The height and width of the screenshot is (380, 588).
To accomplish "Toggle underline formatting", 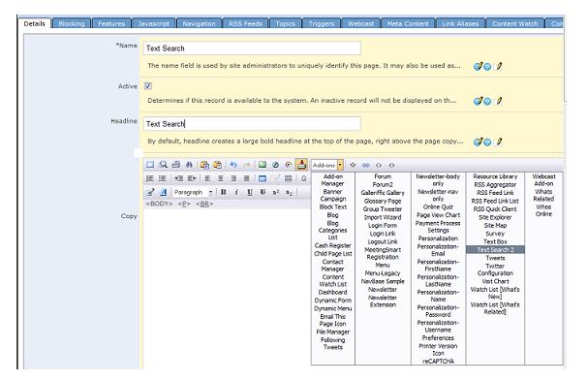I will click(x=249, y=192).
